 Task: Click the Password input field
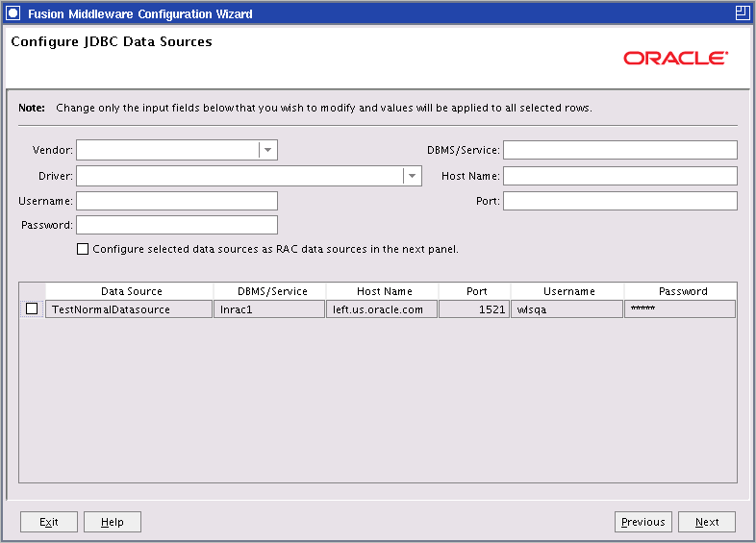(177, 225)
